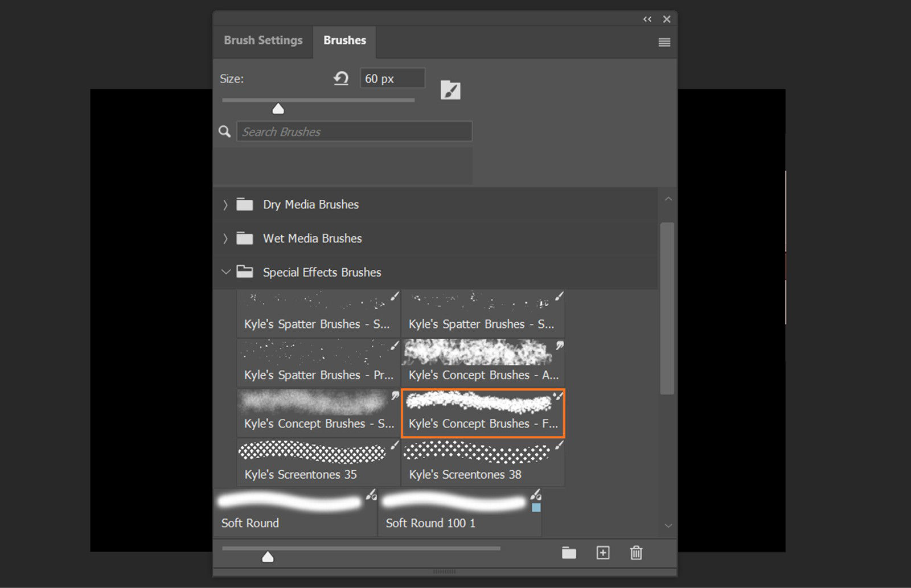Viewport: 911px width, 588px height.
Task: Click the brush size slider handle
Action: click(x=278, y=108)
